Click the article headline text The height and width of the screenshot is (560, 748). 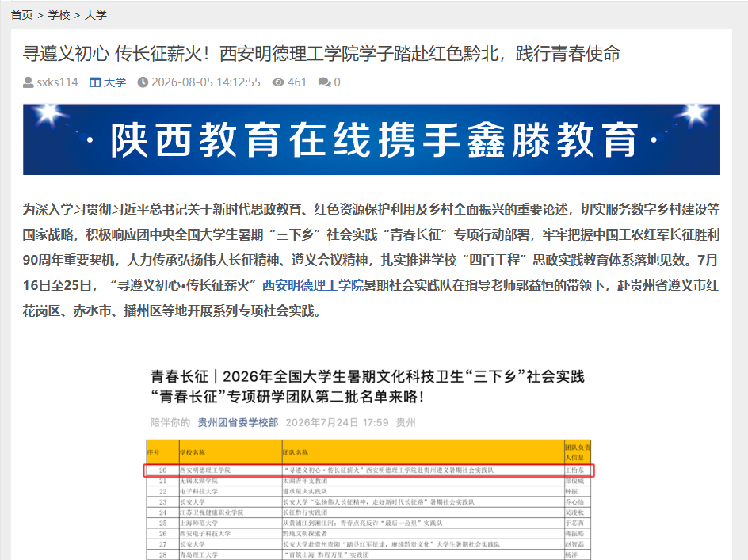[x=322, y=53]
